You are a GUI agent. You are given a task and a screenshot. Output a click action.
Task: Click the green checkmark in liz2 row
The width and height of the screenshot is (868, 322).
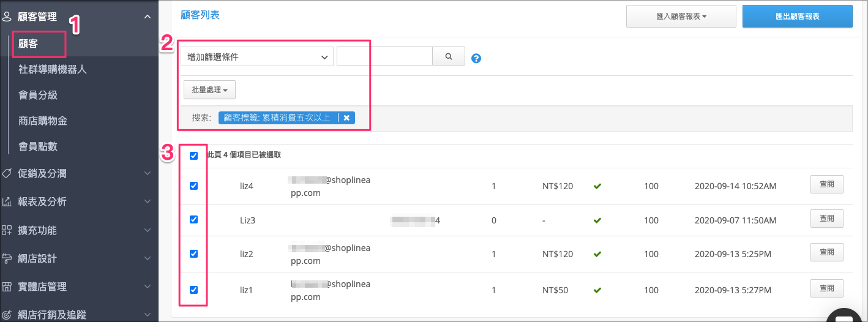pos(597,253)
